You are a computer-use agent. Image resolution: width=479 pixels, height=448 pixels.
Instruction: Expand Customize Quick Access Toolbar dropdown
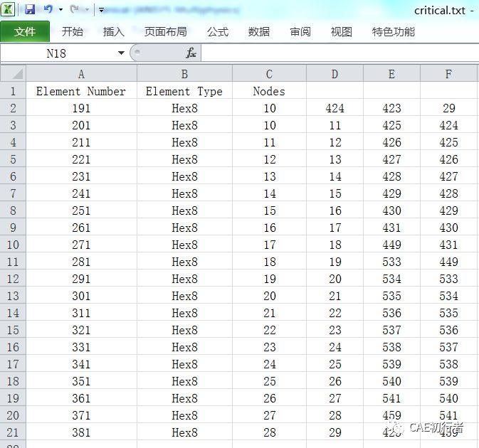coord(101,10)
